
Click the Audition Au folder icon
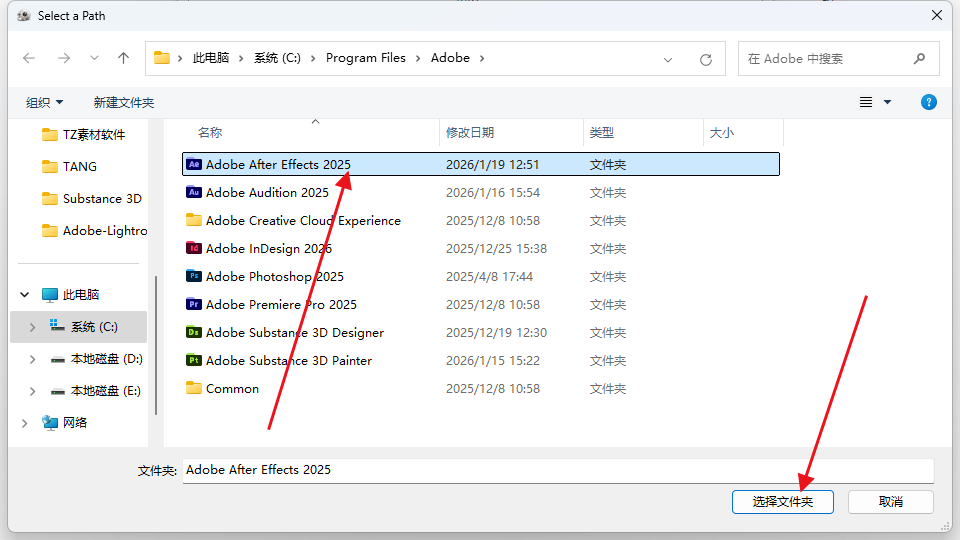(x=194, y=192)
